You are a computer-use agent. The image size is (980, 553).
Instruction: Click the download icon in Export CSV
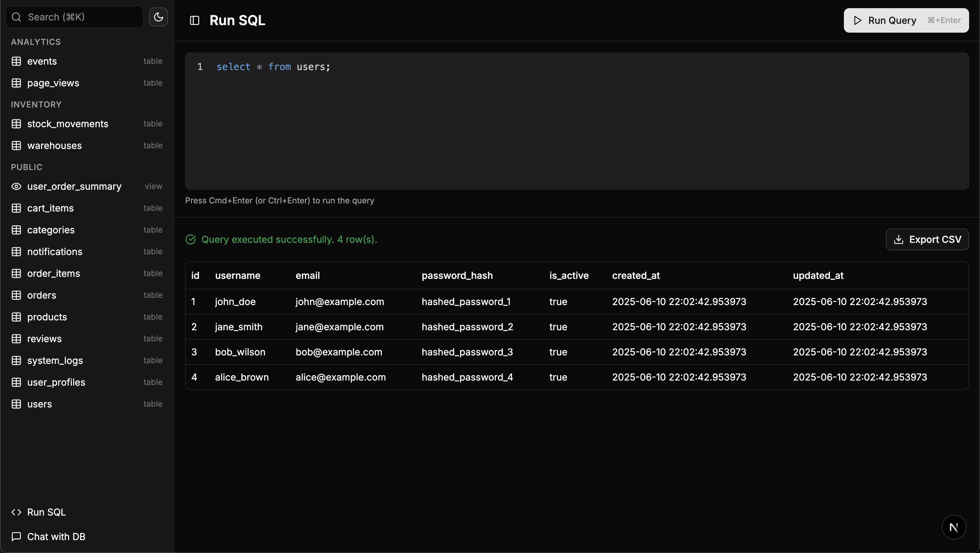[x=899, y=239]
